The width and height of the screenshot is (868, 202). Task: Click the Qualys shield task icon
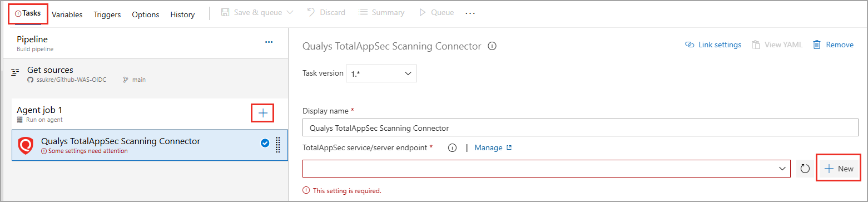click(x=26, y=145)
